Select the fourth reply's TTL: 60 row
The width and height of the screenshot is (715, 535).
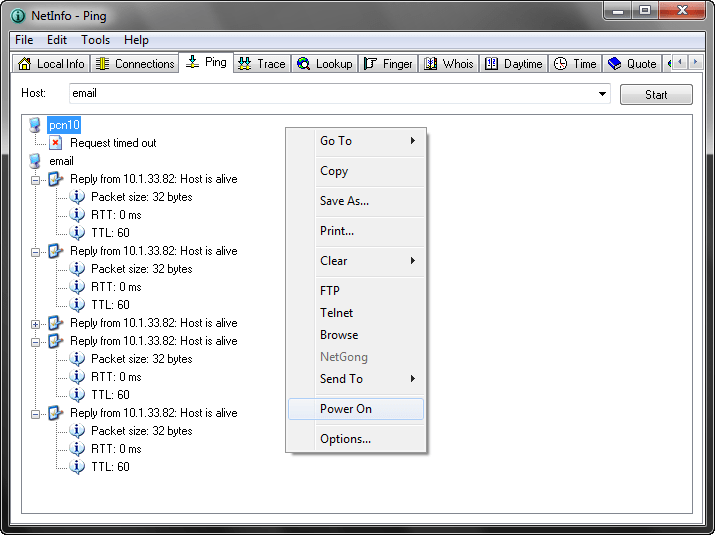coord(110,395)
